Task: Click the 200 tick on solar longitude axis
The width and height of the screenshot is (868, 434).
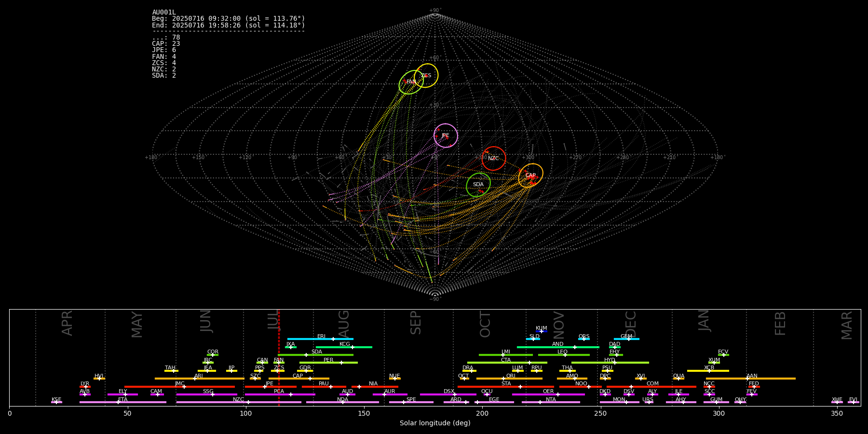Action: coord(482,413)
